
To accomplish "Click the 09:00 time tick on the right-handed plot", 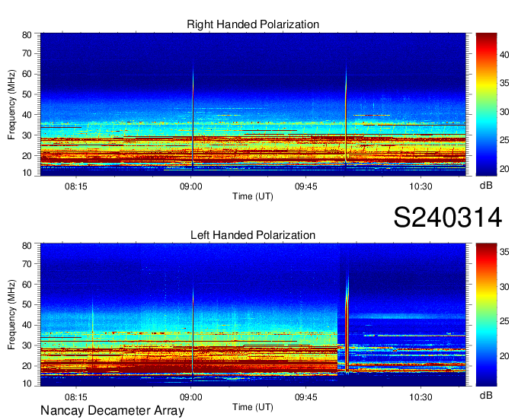I will pos(191,186).
